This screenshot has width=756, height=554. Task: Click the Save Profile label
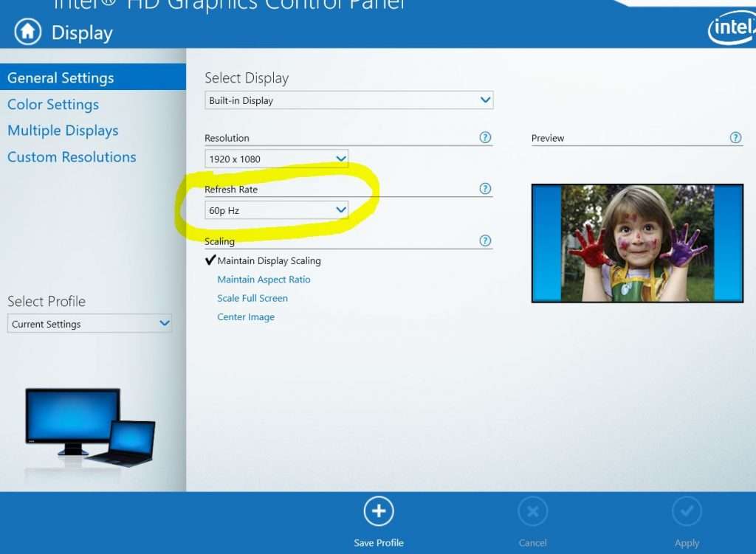coord(379,543)
